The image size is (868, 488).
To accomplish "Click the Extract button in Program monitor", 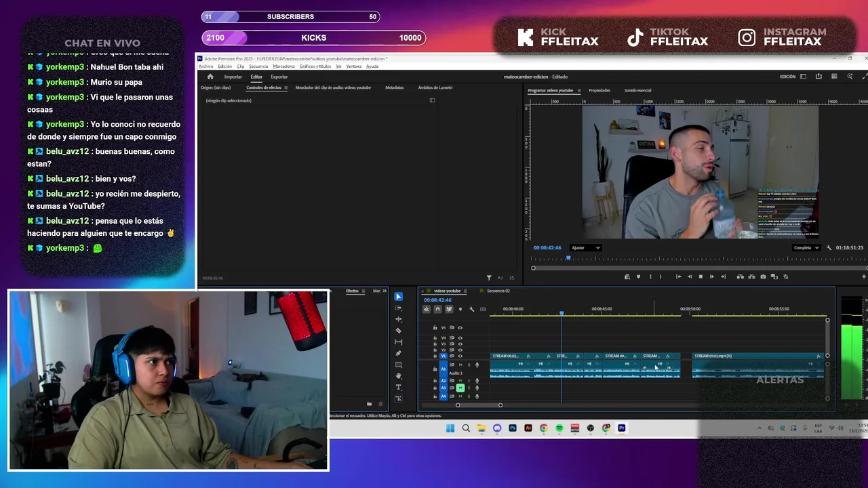I will 751,277.
